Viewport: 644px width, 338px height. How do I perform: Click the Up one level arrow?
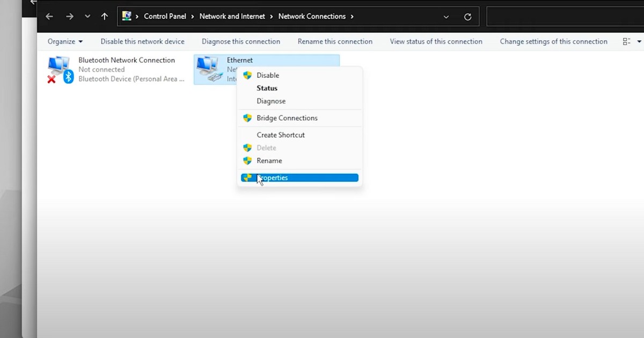(x=105, y=17)
